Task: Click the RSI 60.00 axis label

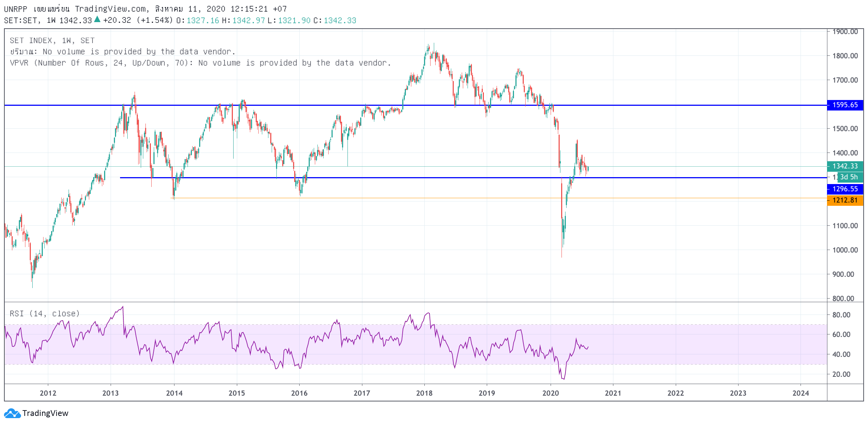Action: pos(842,334)
